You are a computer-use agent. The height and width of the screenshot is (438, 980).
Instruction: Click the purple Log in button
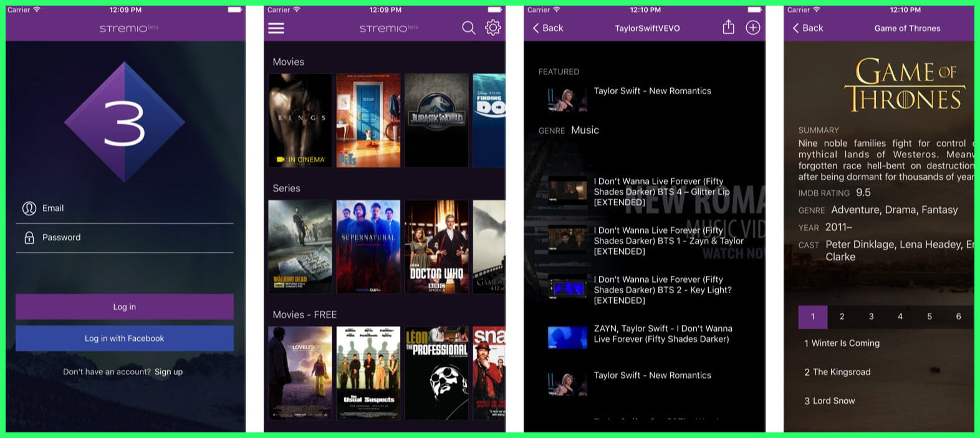click(x=125, y=307)
